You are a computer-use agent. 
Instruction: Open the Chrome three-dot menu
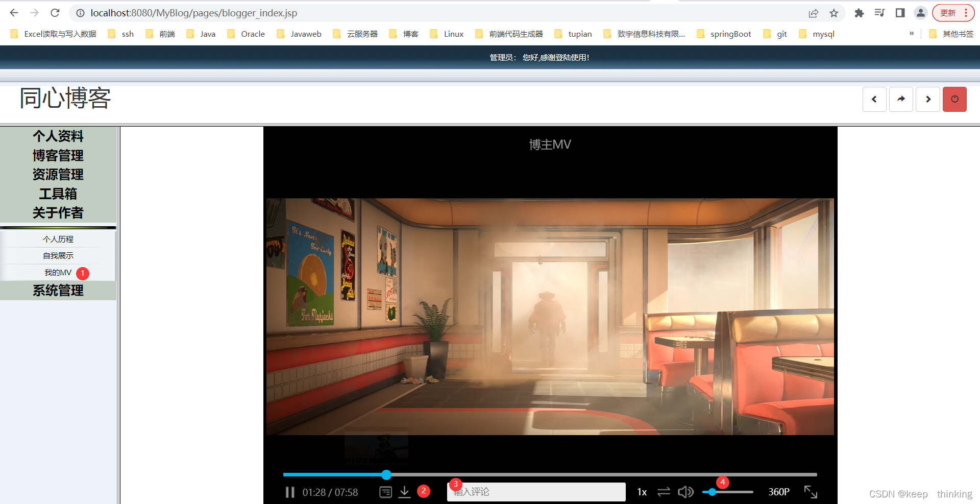[966, 13]
